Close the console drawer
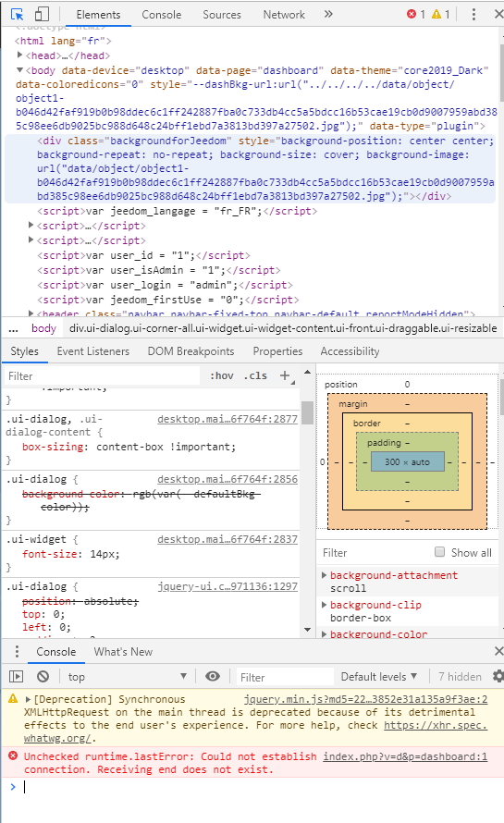 click(498, 651)
